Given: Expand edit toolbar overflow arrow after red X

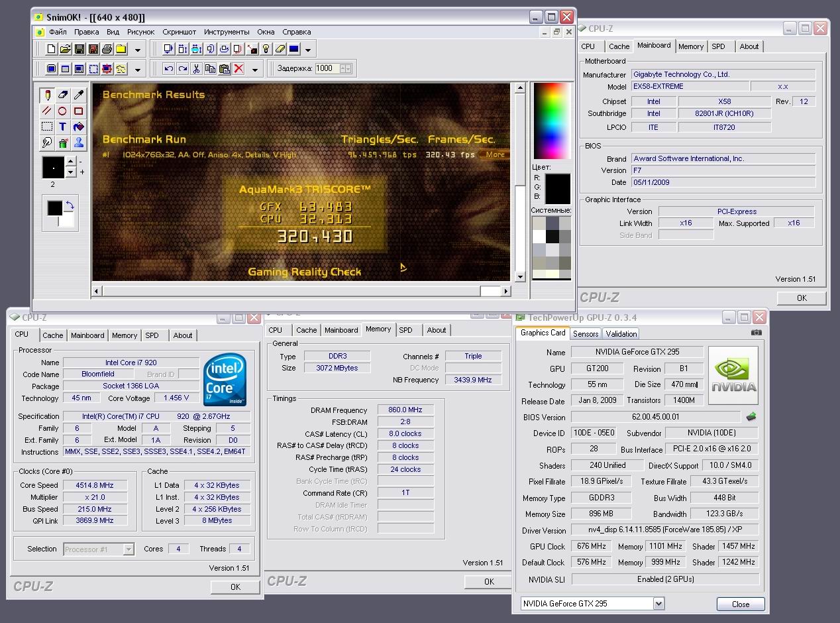Looking at the screenshot, I should tap(255, 69).
